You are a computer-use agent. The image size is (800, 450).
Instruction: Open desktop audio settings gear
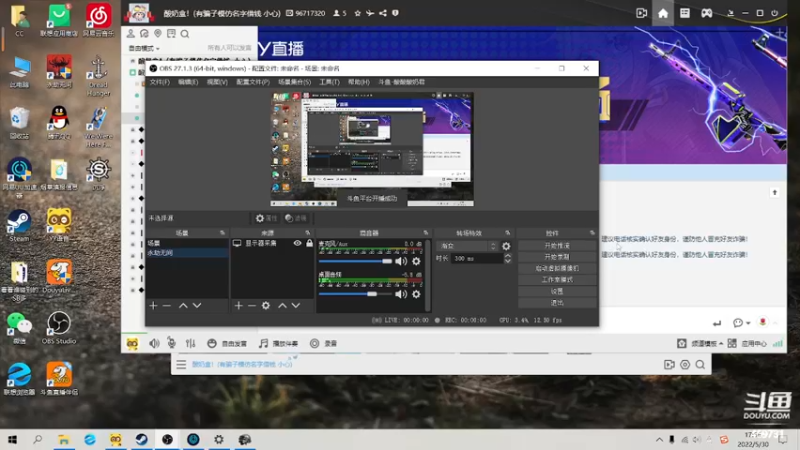click(x=416, y=294)
